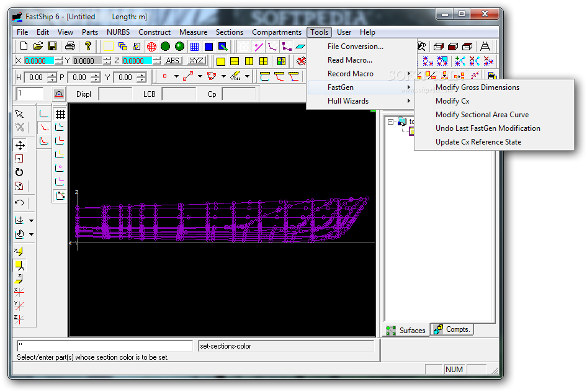Image resolution: width=587 pixels, height=392 pixels.
Task: Choose Modify Cx menu entry
Action: (452, 101)
